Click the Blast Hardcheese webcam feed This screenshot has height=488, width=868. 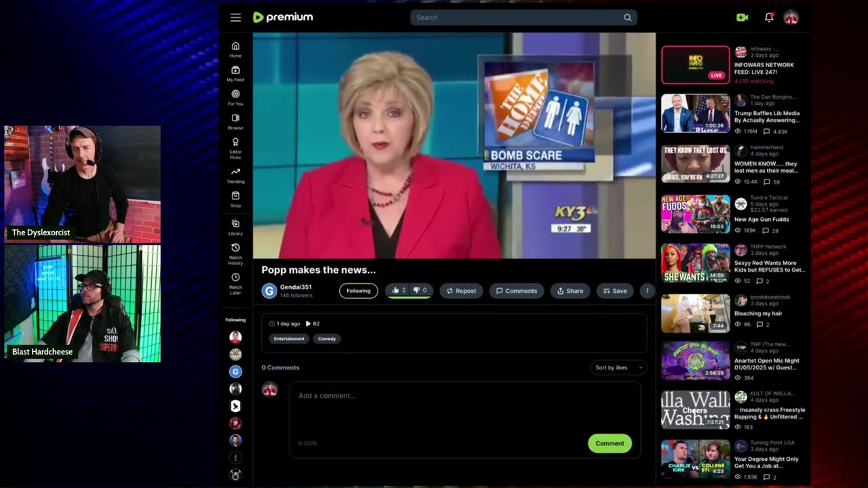pyautogui.click(x=83, y=304)
